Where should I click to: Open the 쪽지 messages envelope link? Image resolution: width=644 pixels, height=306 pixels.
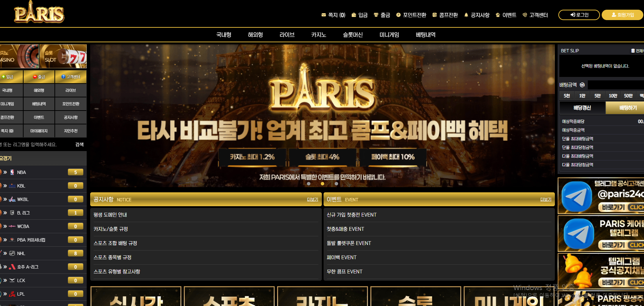pos(333,15)
